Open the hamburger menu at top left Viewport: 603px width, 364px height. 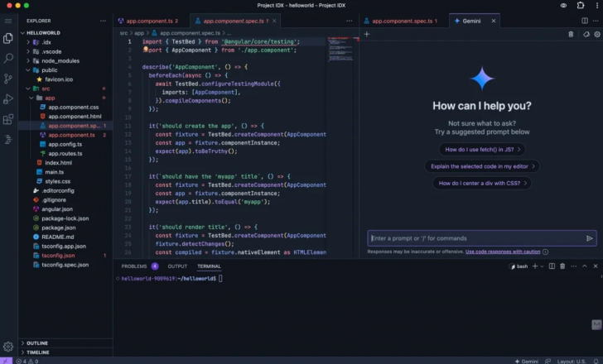coord(8,21)
